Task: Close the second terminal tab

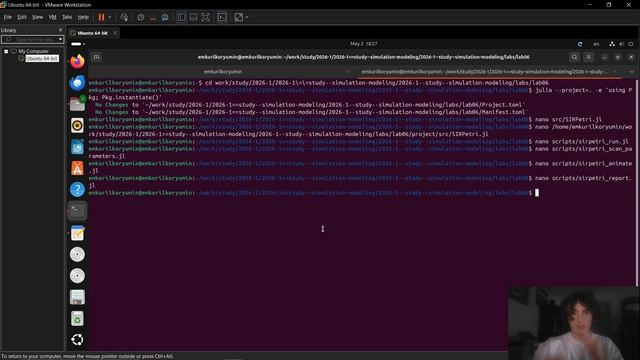Action: pos(615,72)
